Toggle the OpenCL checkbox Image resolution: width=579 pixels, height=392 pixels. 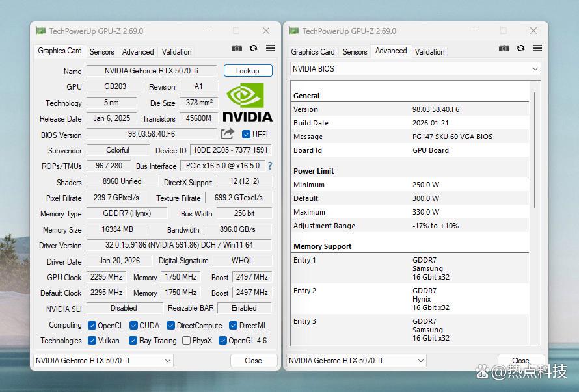coord(92,326)
